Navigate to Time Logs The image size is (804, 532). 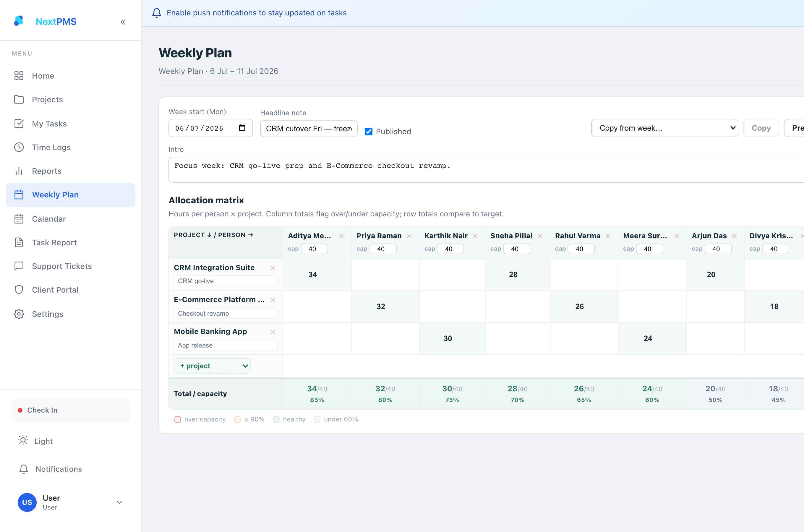pyautogui.click(x=71, y=147)
